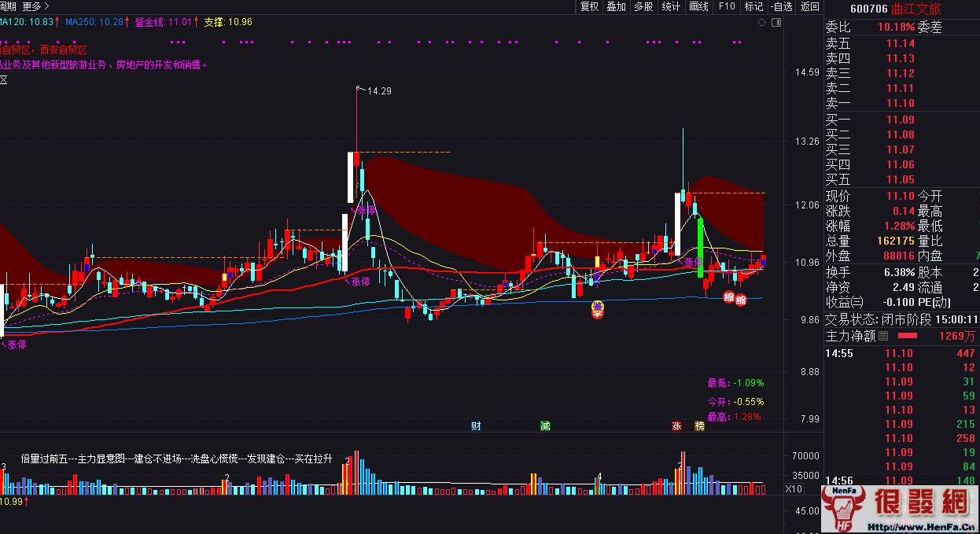Remove stock via -自选 button

click(781, 6)
